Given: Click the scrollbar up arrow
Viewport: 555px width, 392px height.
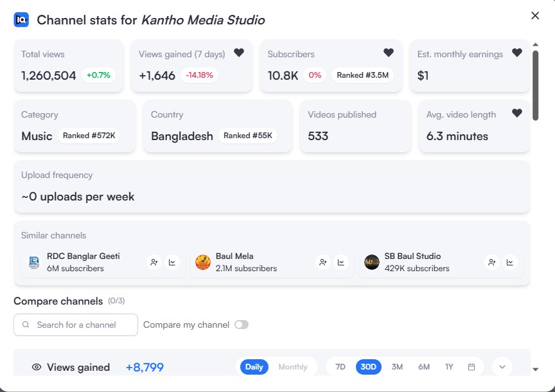Looking at the screenshot, I should [x=536, y=44].
